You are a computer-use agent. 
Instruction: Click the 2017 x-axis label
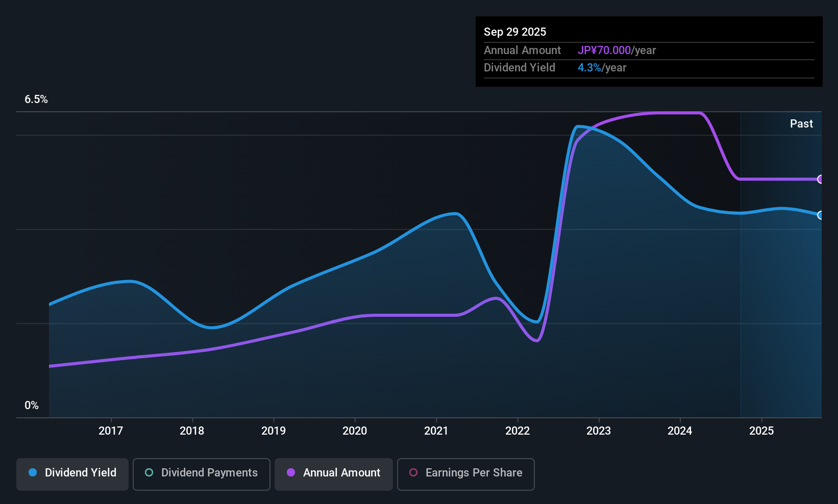click(x=111, y=431)
